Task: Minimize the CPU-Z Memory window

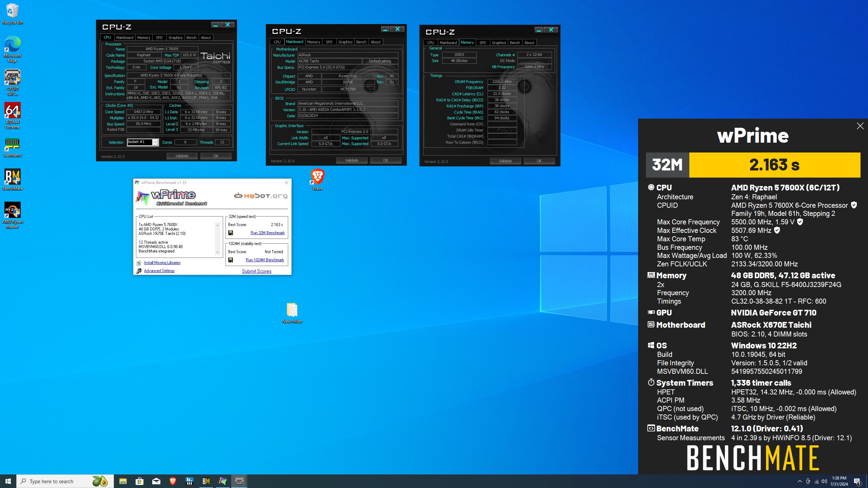Action: coord(538,30)
